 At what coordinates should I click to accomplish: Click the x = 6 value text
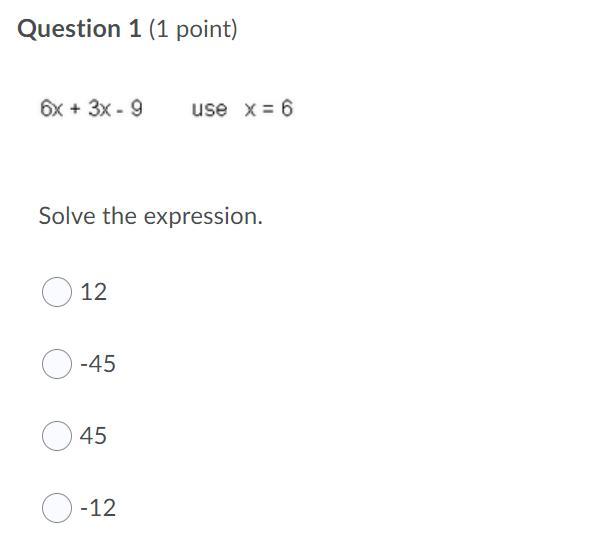[x=269, y=108]
